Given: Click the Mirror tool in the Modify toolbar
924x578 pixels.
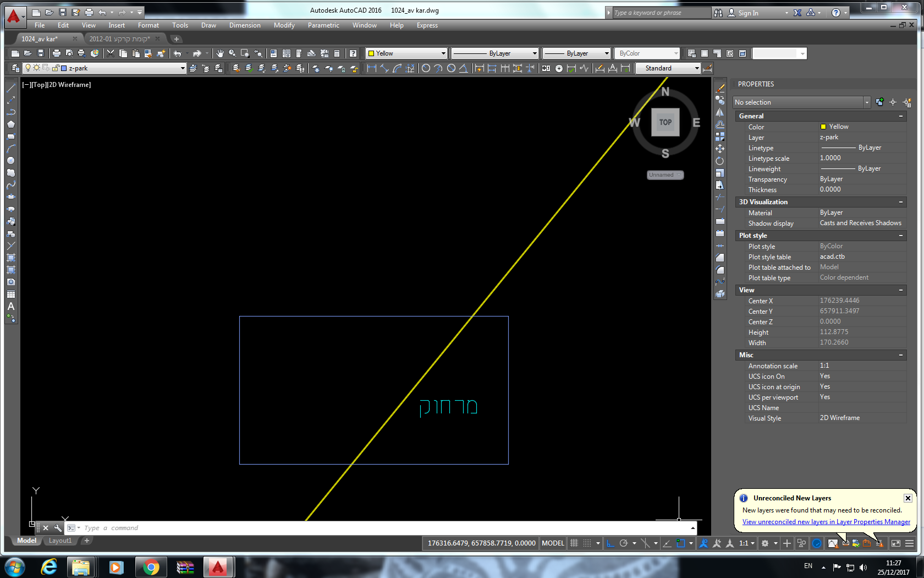Looking at the screenshot, I should point(720,112).
